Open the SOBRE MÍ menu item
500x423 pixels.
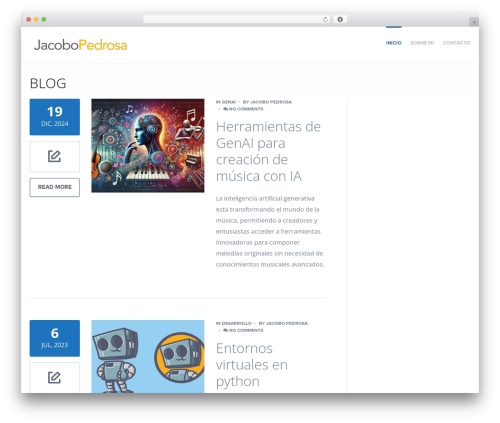(422, 43)
